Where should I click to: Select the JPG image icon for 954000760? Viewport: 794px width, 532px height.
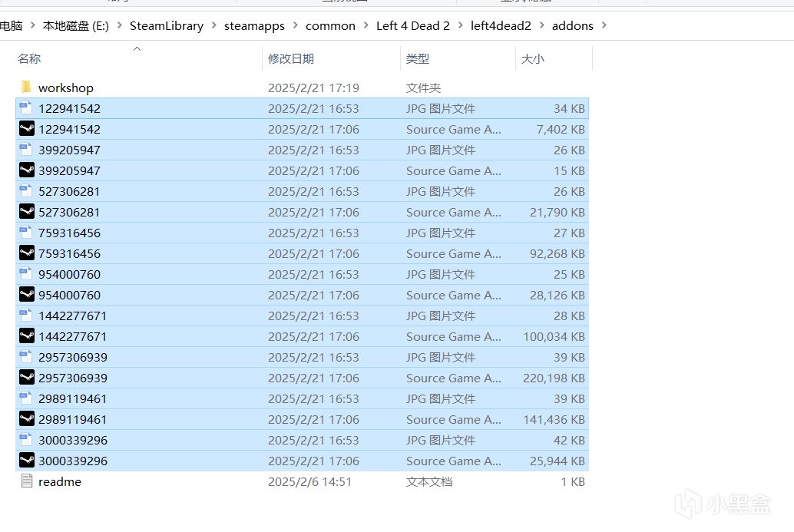click(26, 274)
